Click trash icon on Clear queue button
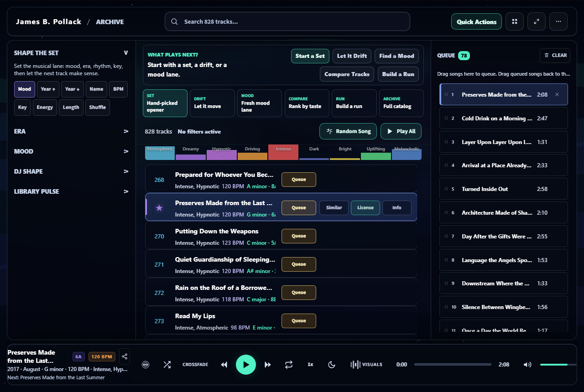Viewport: 584px width, 392px height. point(547,55)
